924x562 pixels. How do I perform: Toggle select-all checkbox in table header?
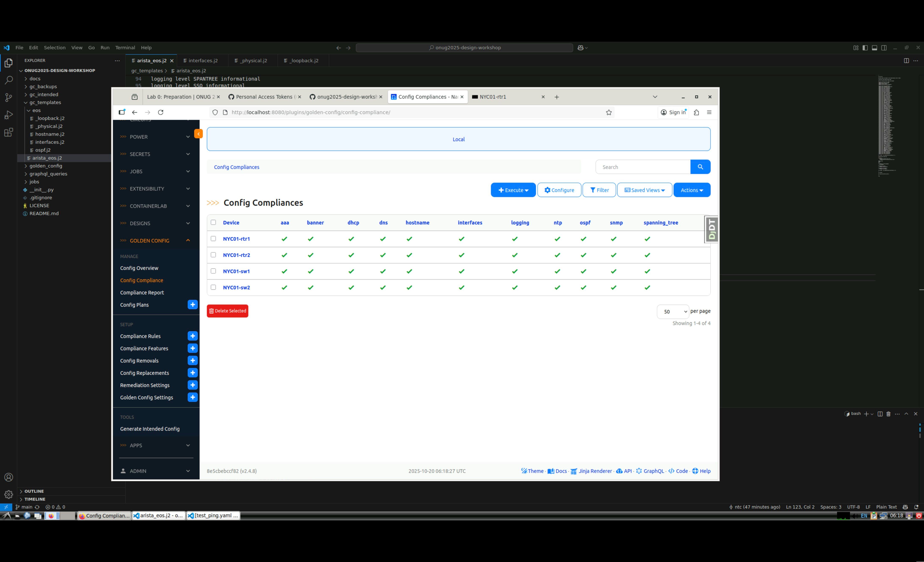tap(213, 222)
